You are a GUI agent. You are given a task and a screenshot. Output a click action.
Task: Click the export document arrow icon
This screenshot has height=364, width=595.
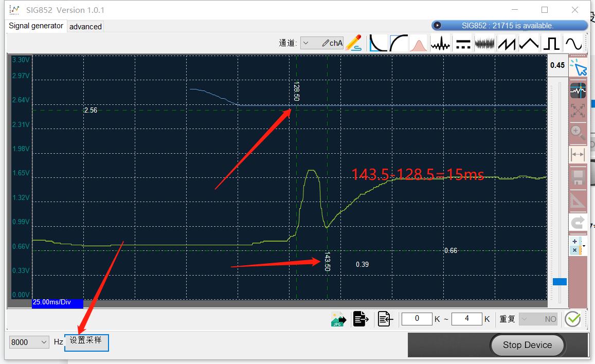tap(360, 319)
